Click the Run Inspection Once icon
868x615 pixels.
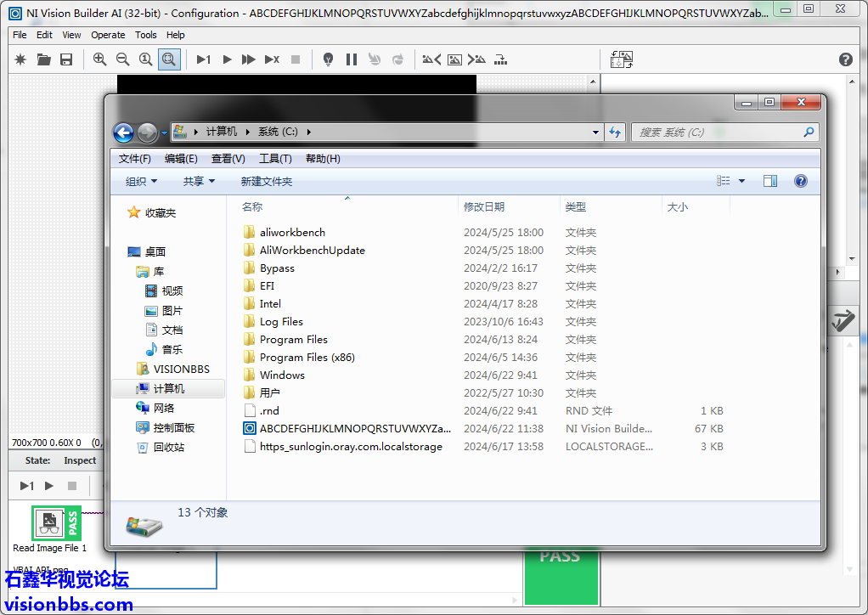(x=204, y=59)
